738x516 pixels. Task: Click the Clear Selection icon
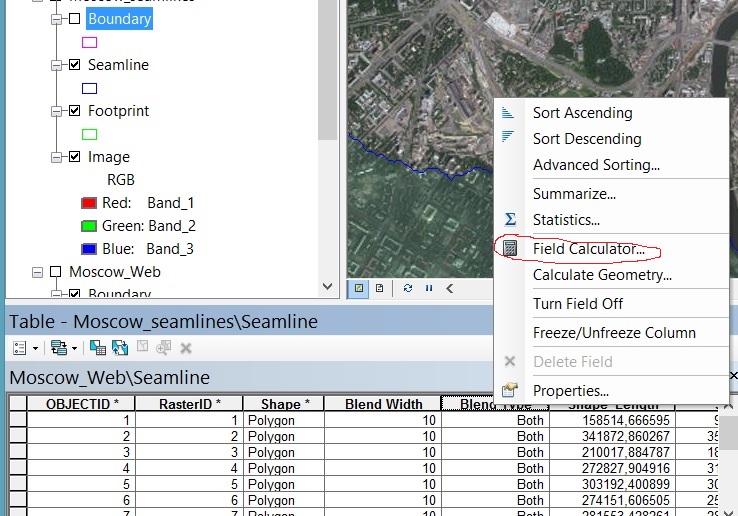tap(142, 347)
